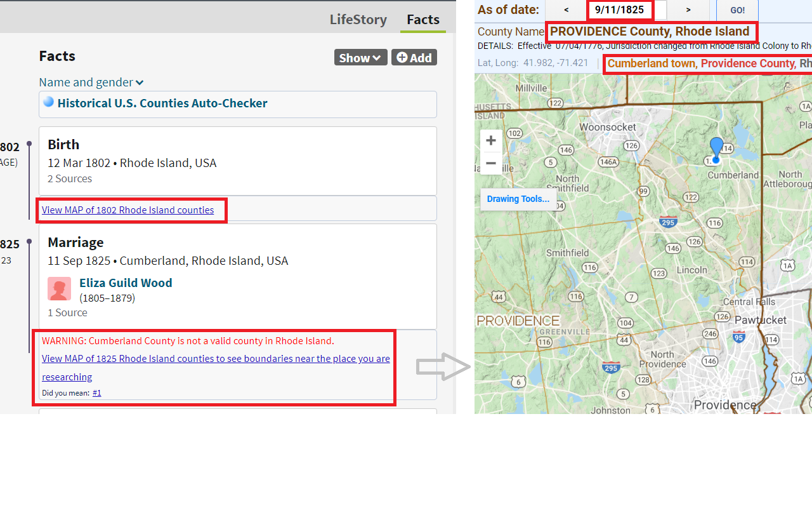Open the Marriage fact heading
The image size is (812, 508).
click(x=75, y=242)
